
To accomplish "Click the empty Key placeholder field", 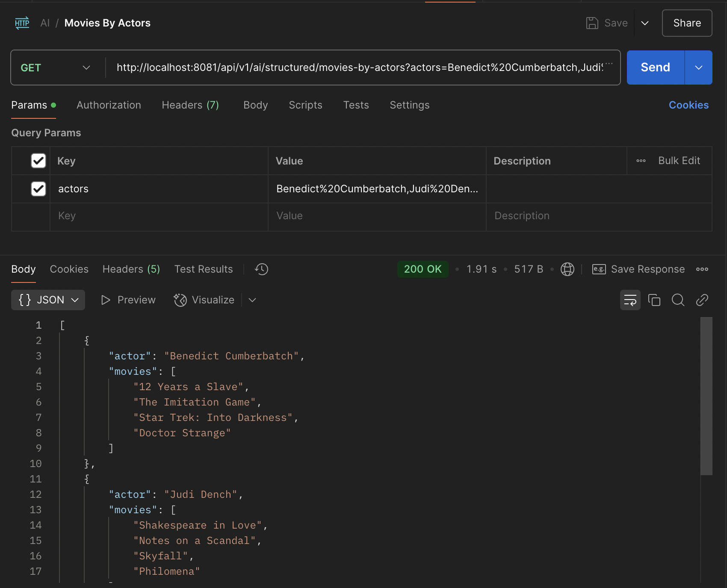I will pos(159,216).
